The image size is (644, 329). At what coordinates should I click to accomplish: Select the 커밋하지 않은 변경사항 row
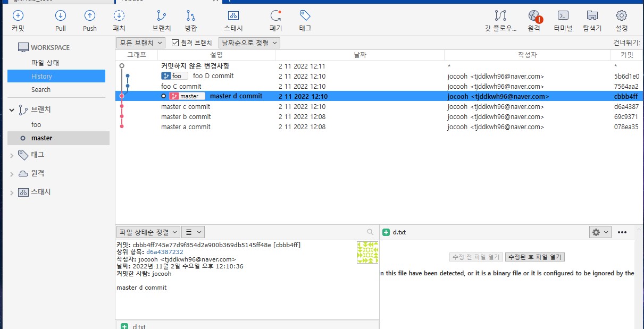click(x=380, y=66)
